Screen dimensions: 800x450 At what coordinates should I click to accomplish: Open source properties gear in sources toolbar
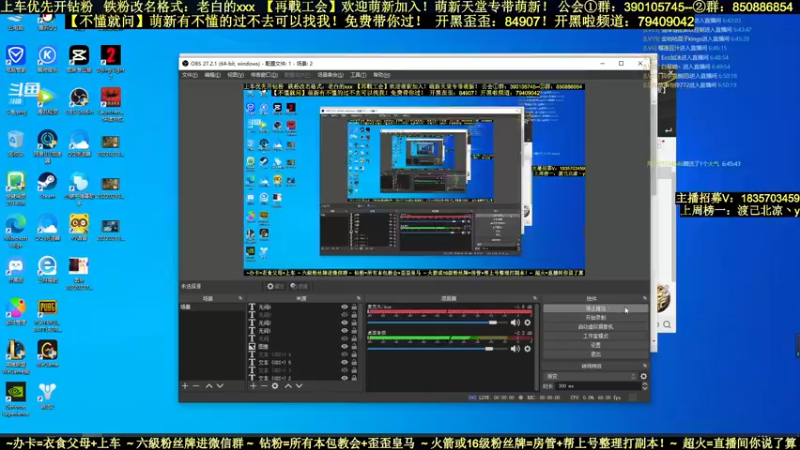(275, 386)
